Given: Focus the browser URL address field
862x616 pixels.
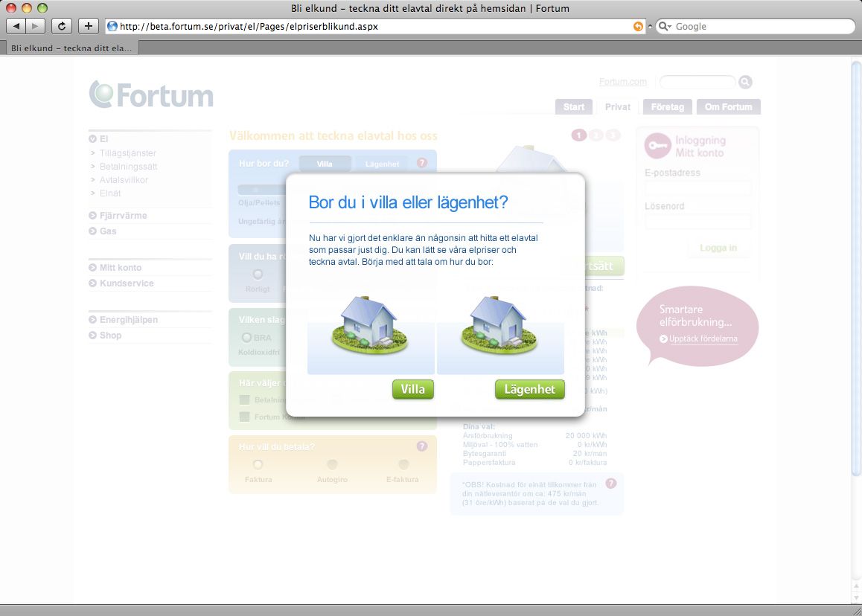Looking at the screenshot, I should [374, 26].
